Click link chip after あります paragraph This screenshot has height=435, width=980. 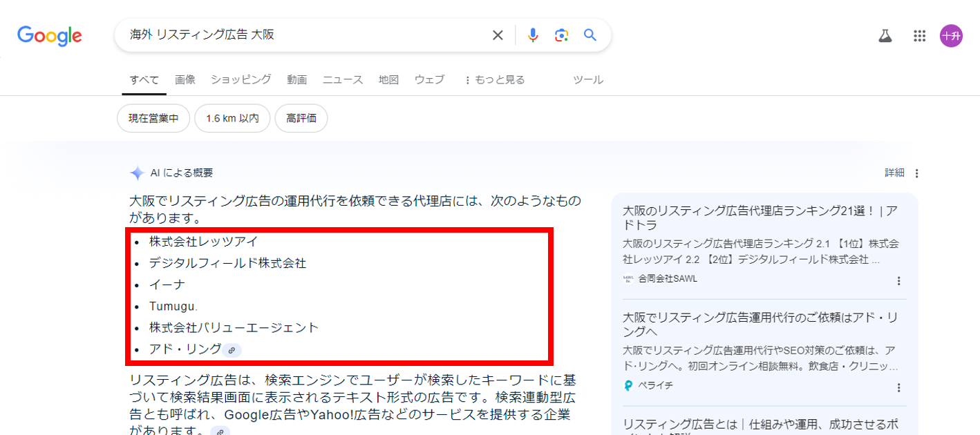220,432
